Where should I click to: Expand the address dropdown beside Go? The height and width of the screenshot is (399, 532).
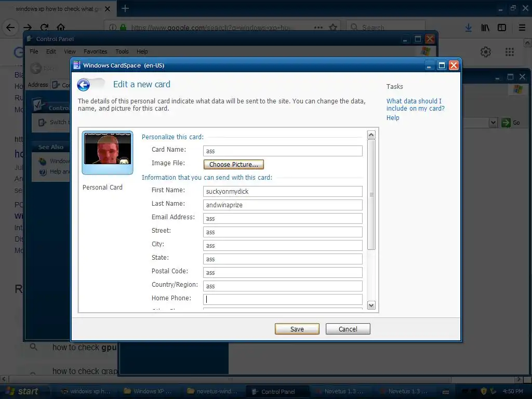point(494,123)
